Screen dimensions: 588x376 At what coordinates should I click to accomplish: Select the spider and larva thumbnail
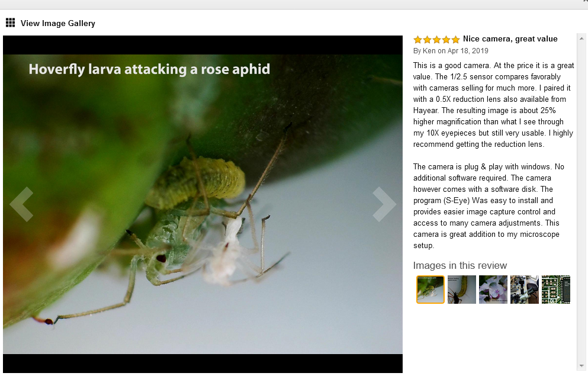[462, 290]
